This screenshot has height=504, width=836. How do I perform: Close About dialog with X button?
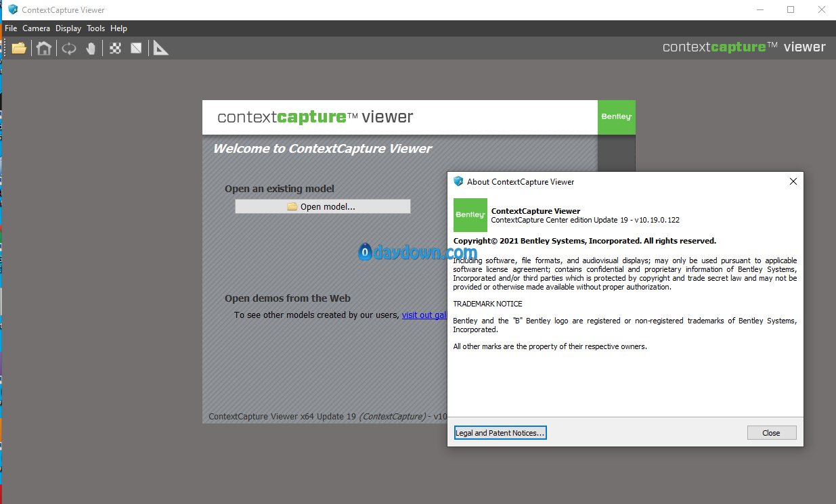click(793, 181)
